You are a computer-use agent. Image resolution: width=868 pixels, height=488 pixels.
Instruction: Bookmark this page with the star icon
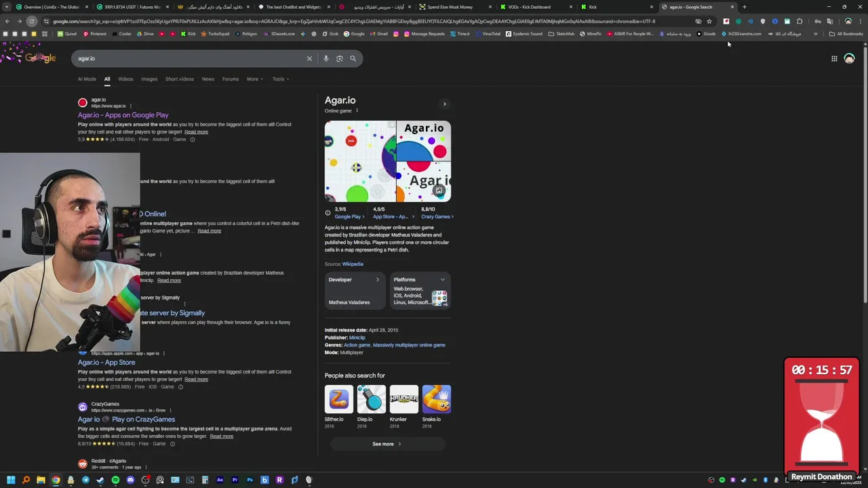pyautogui.click(x=709, y=21)
